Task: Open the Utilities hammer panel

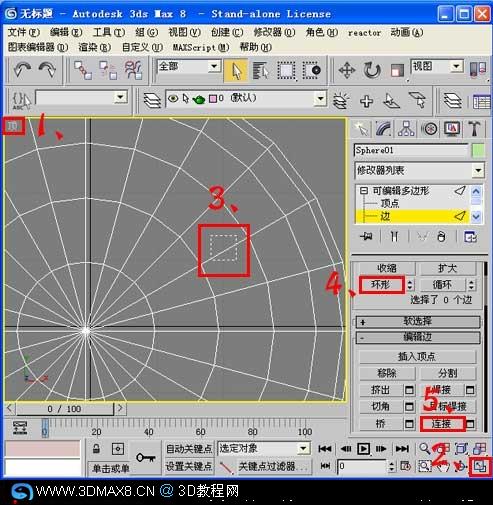Action: 474,129
